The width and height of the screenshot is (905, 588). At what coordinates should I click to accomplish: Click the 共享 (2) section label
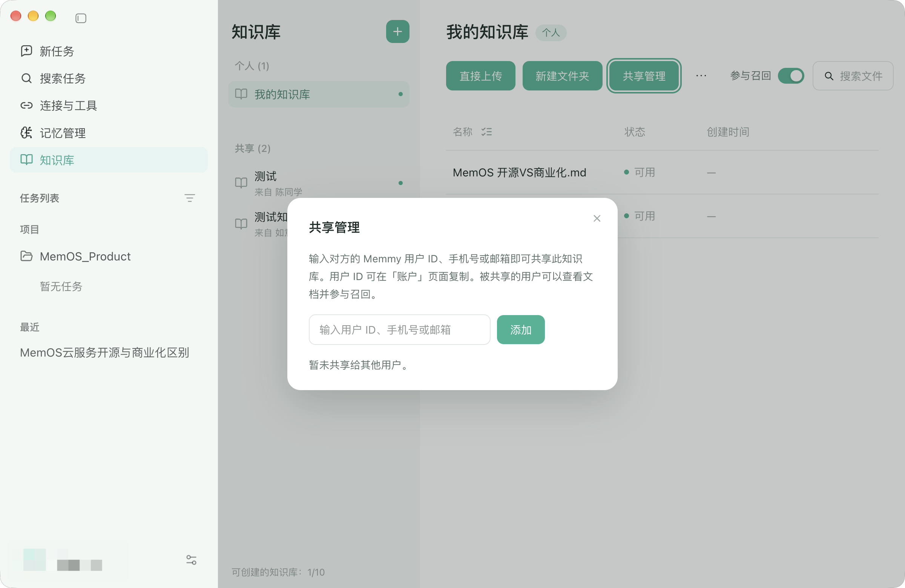(253, 148)
